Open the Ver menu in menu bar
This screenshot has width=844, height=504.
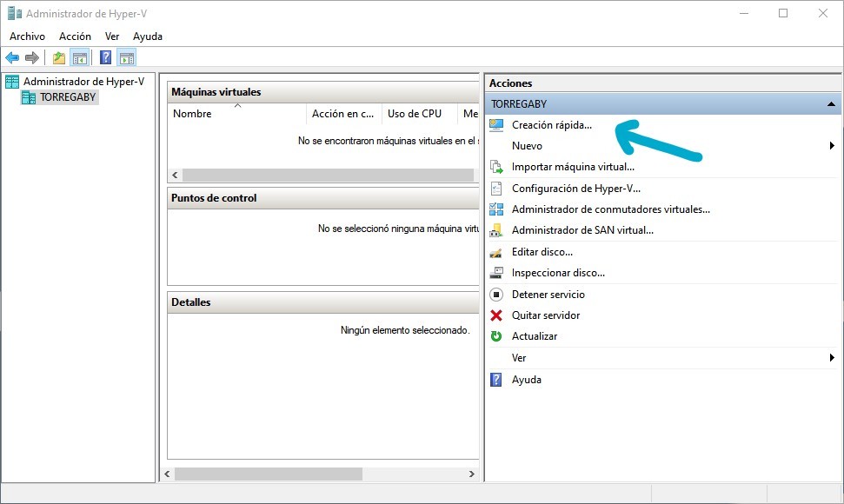[112, 36]
